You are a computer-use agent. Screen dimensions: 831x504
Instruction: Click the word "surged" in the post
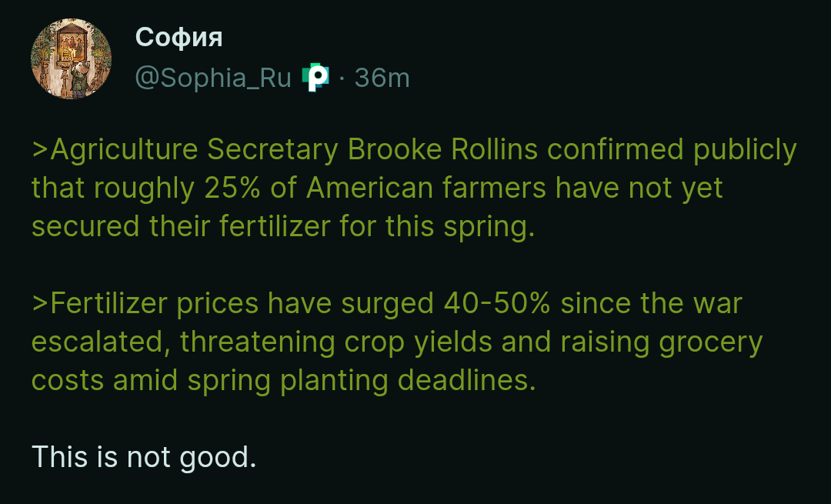(x=388, y=304)
